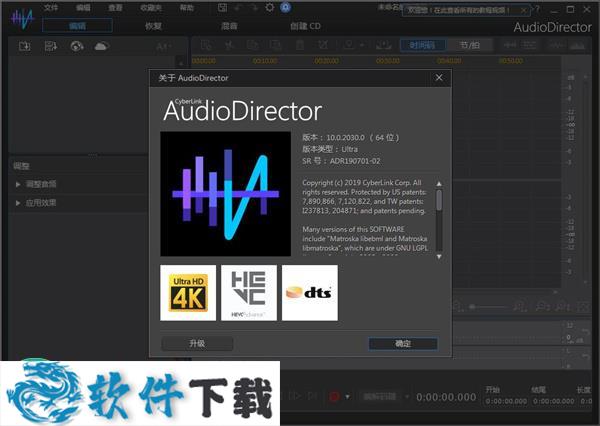Click the AudioDirector waveform logo top-left
The height and width of the screenshot is (426, 600).
23,18
